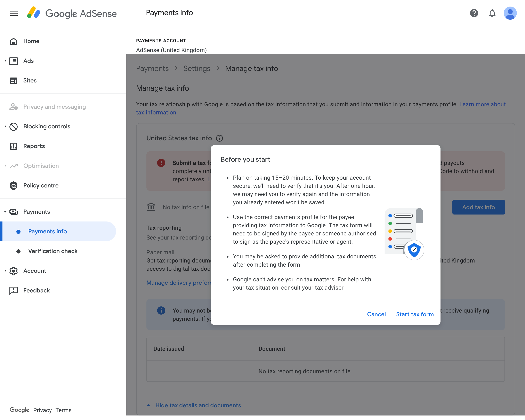Open Payments breadcrumb page
The height and width of the screenshot is (420, 525).
pyautogui.click(x=152, y=68)
